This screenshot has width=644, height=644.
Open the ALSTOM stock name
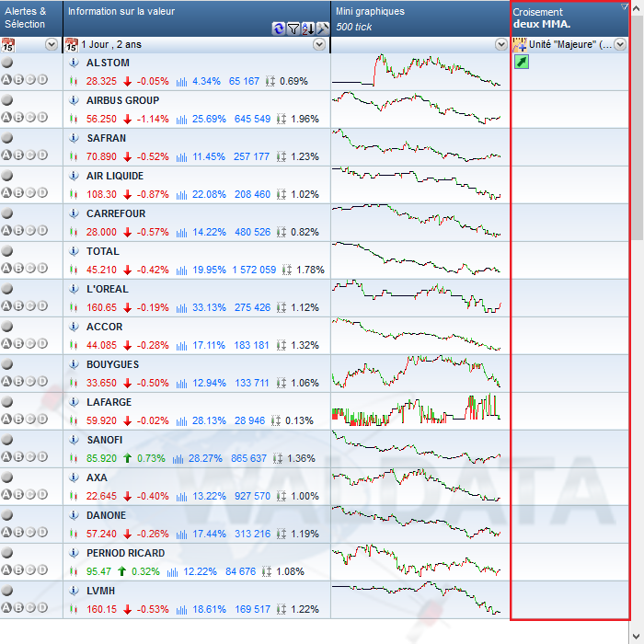pos(108,63)
